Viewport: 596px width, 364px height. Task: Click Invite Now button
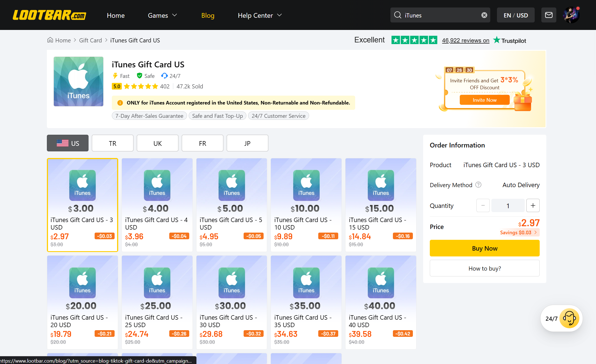pos(484,100)
